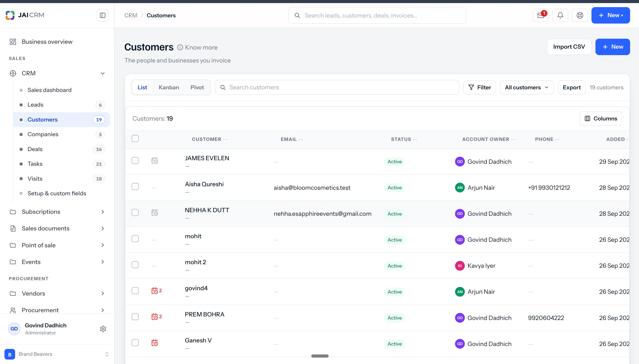Viewport: 639px width, 364px height.
Task: Open the All customers dropdown
Action: coord(527,88)
